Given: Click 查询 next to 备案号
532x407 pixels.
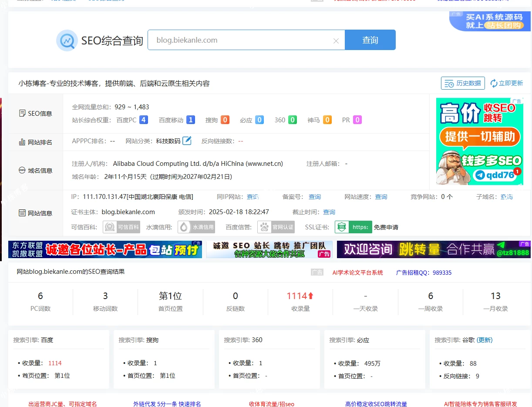Looking at the screenshot, I should pyautogui.click(x=314, y=197).
